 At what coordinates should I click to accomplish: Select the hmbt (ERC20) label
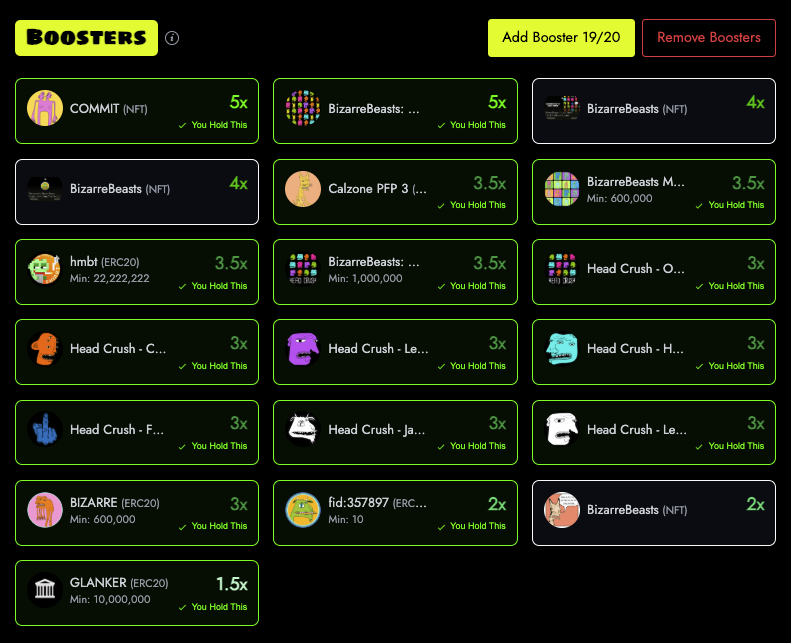coord(104,262)
